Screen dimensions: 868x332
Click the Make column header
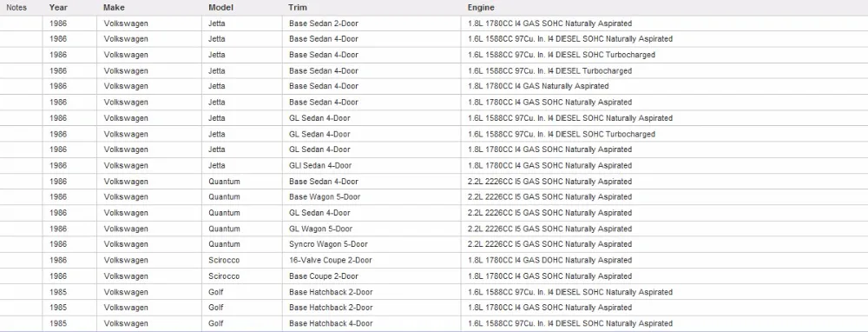(114, 8)
